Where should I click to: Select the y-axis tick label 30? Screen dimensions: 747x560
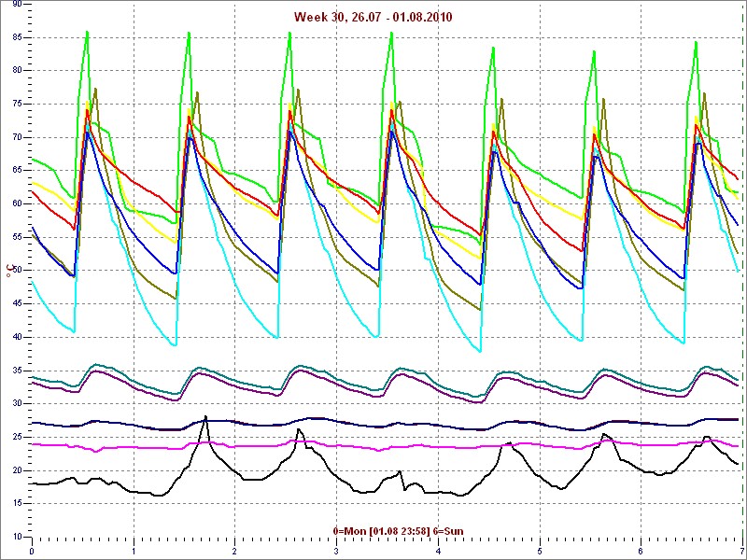tap(16, 404)
